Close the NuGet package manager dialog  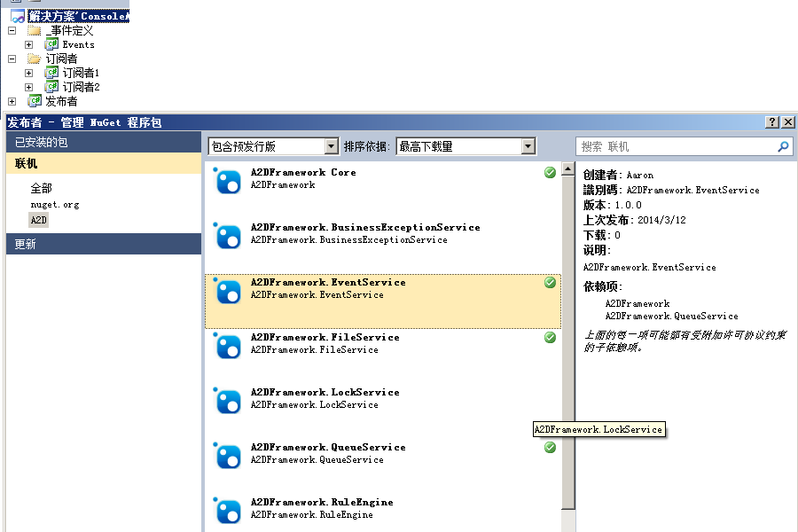788,122
